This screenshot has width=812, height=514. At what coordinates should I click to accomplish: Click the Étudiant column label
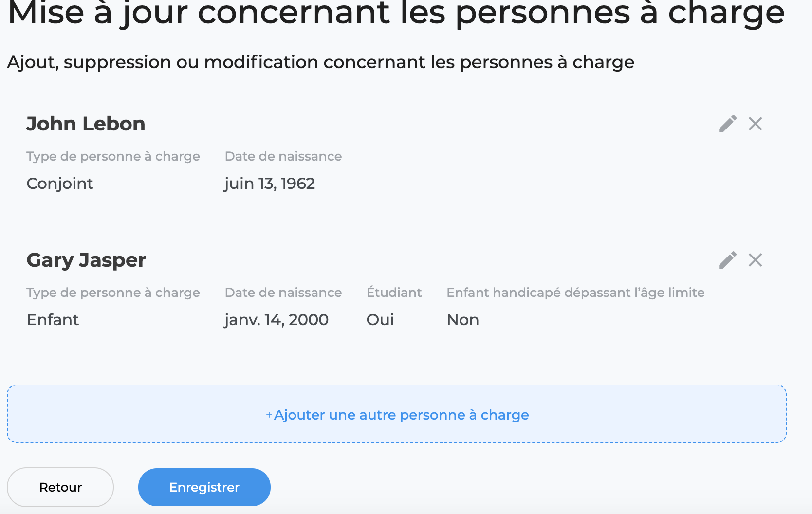coord(394,293)
